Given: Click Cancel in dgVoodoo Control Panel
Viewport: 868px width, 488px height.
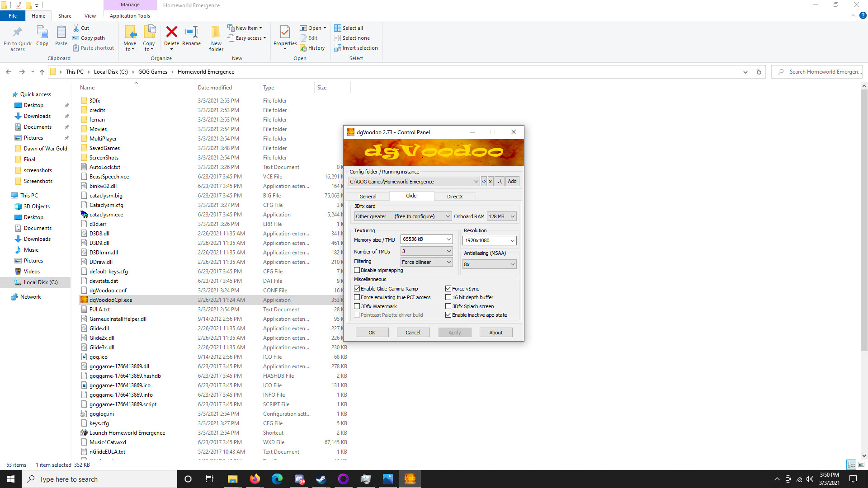Looking at the screenshot, I should [x=413, y=333].
